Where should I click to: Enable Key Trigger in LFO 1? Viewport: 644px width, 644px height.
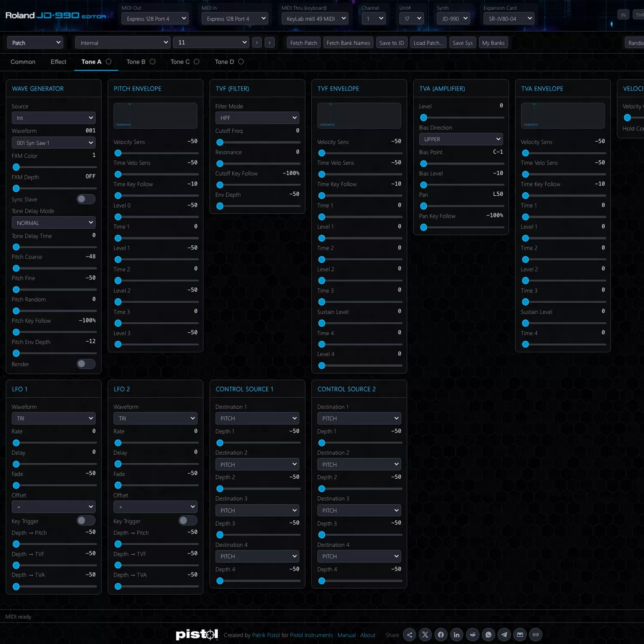pyautogui.click(x=86, y=520)
